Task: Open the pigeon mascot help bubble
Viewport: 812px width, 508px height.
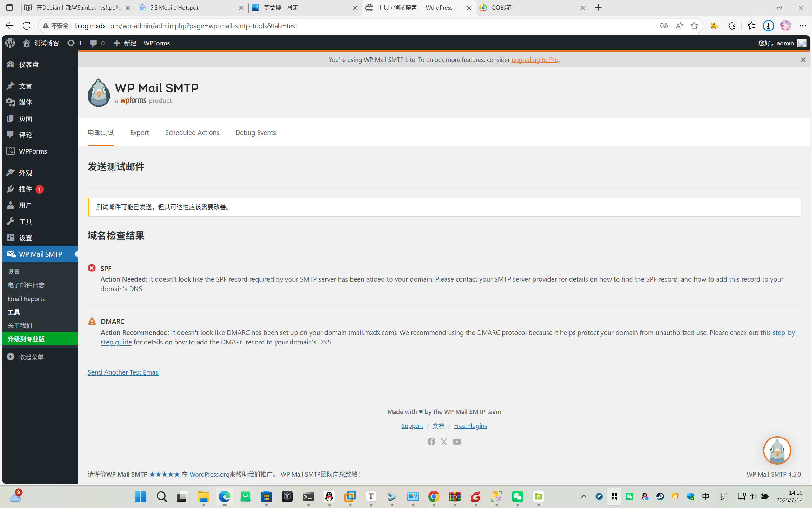Action: (777, 450)
